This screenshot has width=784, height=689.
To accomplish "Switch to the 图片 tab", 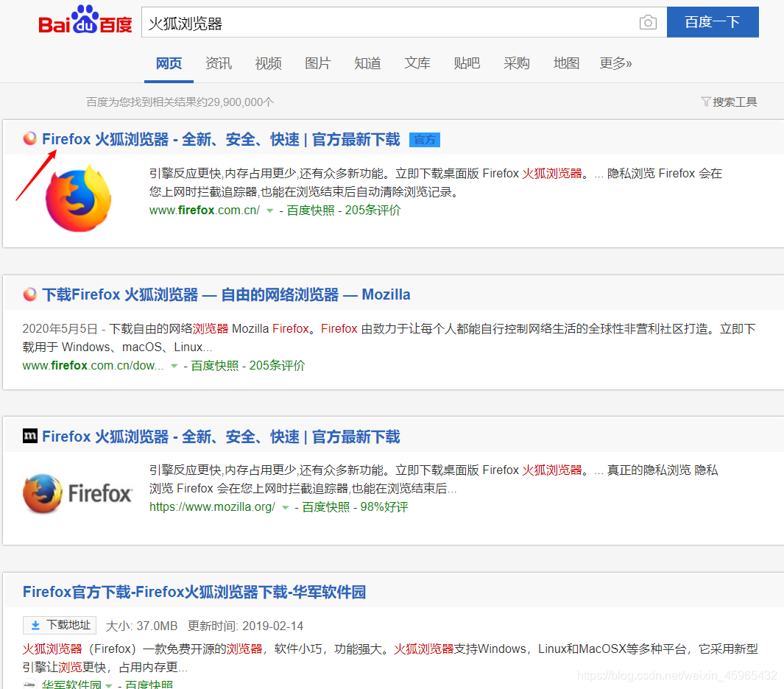I will (318, 63).
